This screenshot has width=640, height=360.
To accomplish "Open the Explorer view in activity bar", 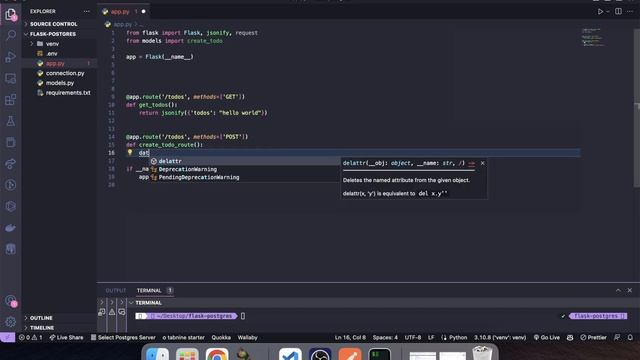I will (x=11, y=15).
